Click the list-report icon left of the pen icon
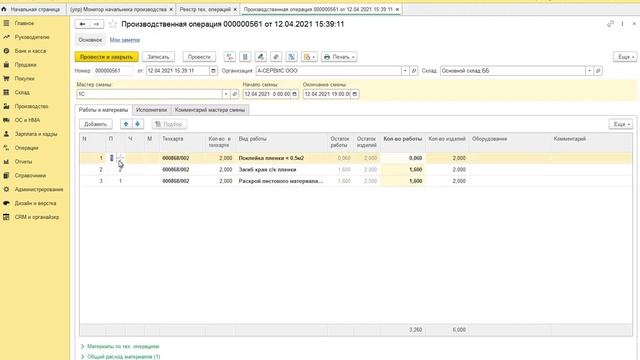640x360 pixels. click(x=245, y=57)
